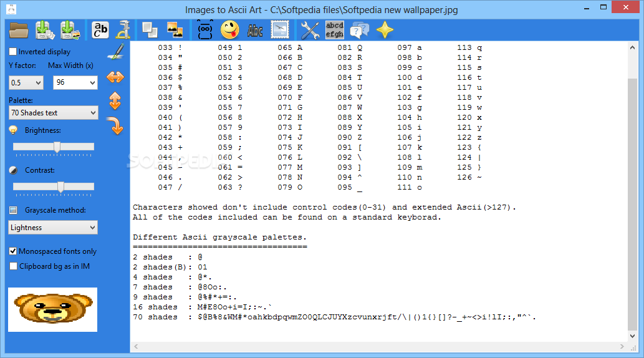Screen dimensions: 644x358
Task: Minimize the Images to Ascii Art window
Action: click(x=587, y=7)
